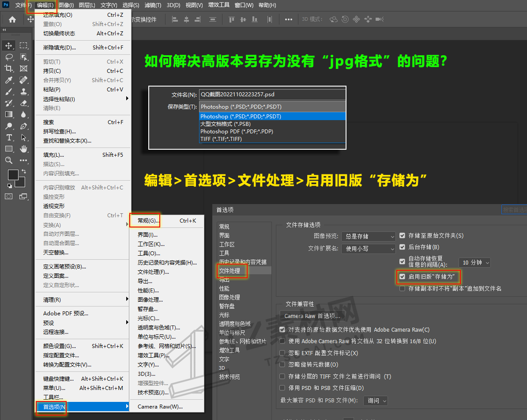The image size is (527, 420).
Task: Open the Change Screen Mode icon
Action: pos(23,197)
